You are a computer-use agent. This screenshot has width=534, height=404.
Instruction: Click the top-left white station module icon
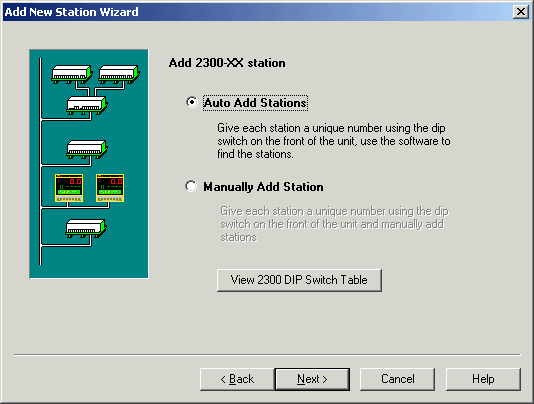click(x=72, y=74)
